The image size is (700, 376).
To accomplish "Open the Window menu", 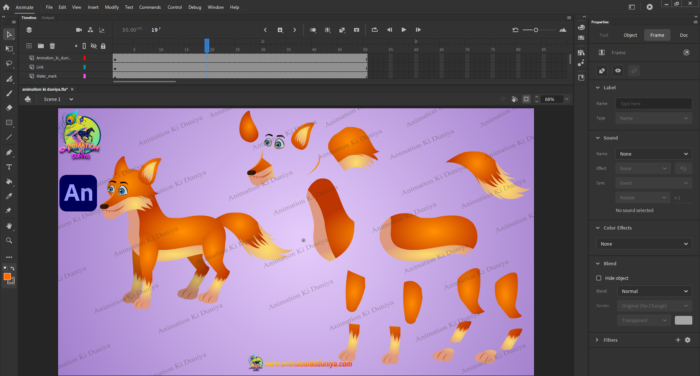I will pos(216,7).
